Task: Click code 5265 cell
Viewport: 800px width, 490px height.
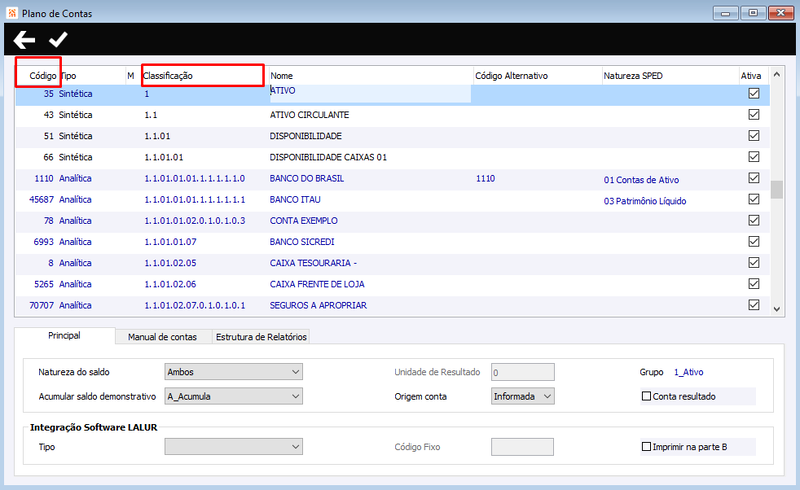Action: [44, 284]
